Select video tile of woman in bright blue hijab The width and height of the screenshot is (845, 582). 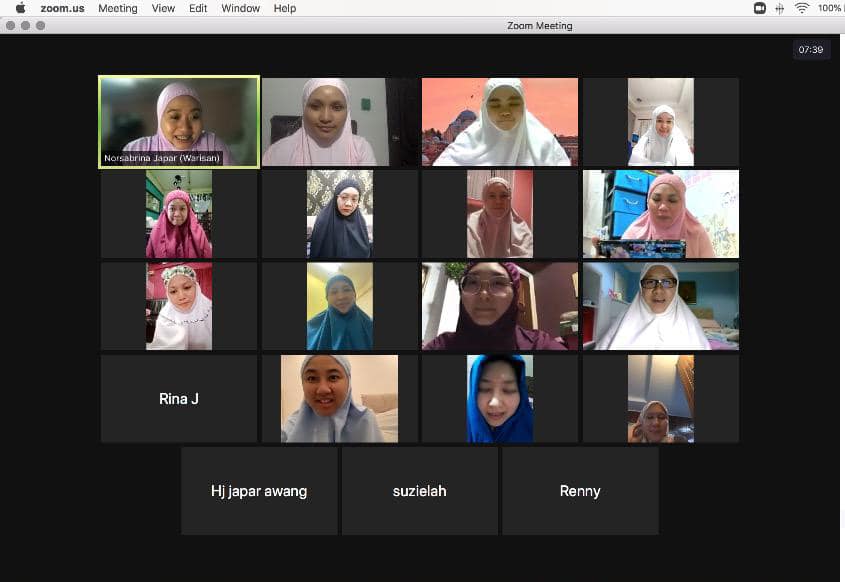[500, 399]
